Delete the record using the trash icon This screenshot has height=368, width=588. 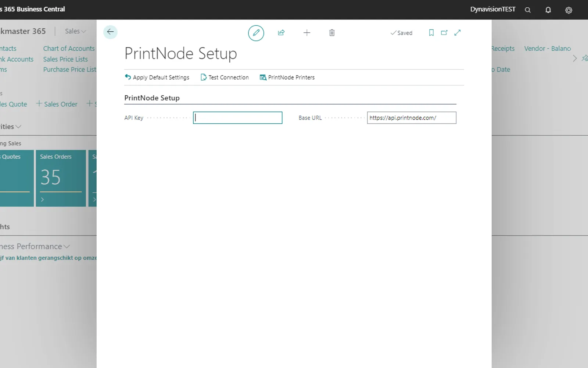tap(332, 33)
